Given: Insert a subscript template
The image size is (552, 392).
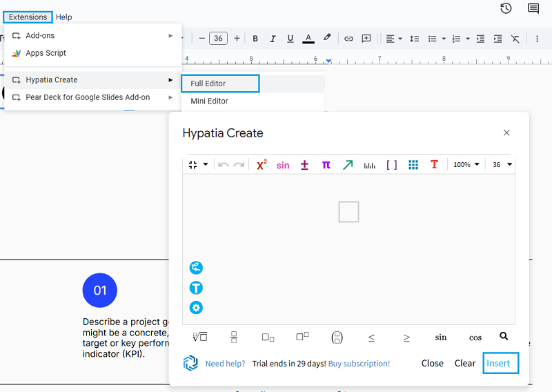Looking at the screenshot, I should click(268, 337).
